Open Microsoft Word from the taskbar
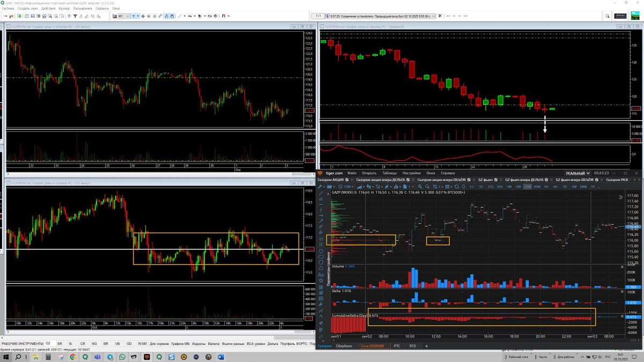The width and height of the screenshot is (644, 362). click(221, 357)
